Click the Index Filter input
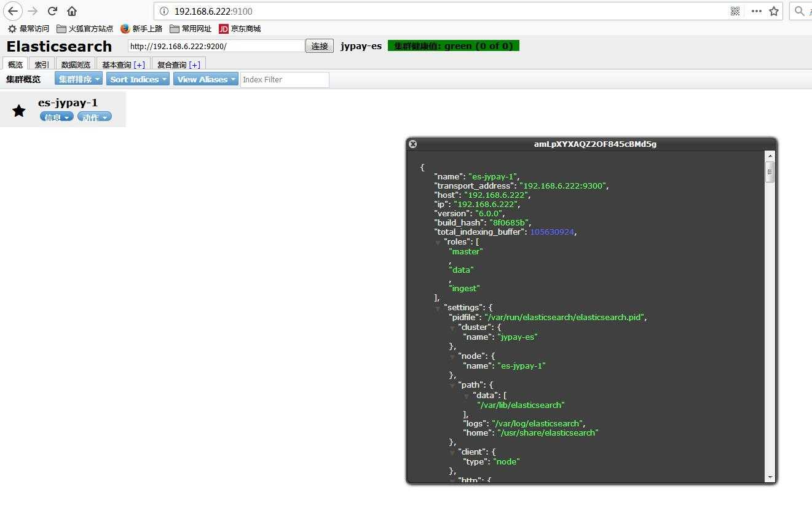The height and width of the screenshot is (505, 812). pos(285,79)
